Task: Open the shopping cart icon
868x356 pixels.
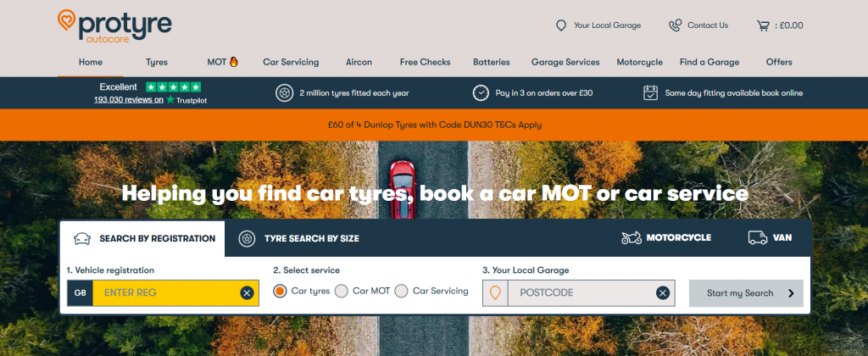Action: [764, 25]
